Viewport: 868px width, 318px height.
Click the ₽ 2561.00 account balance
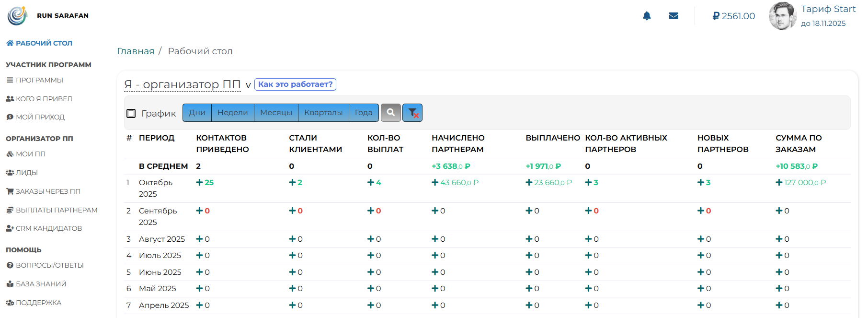(x=733, y=16)
